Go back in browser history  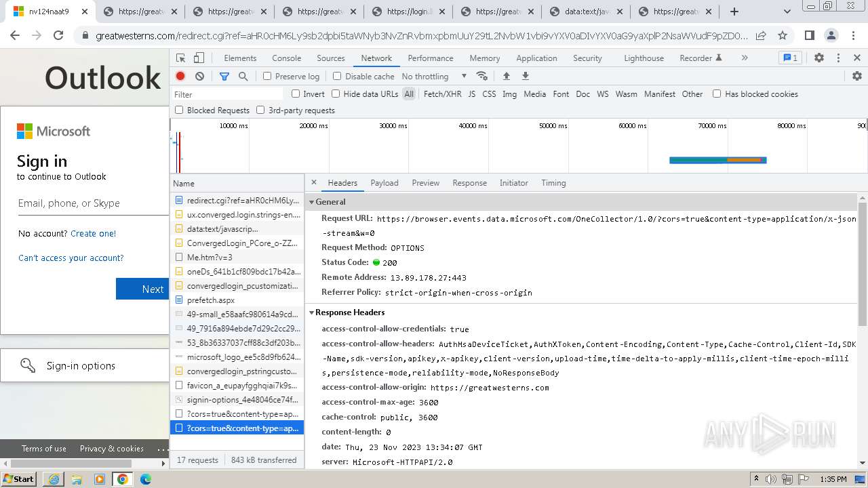15,36
